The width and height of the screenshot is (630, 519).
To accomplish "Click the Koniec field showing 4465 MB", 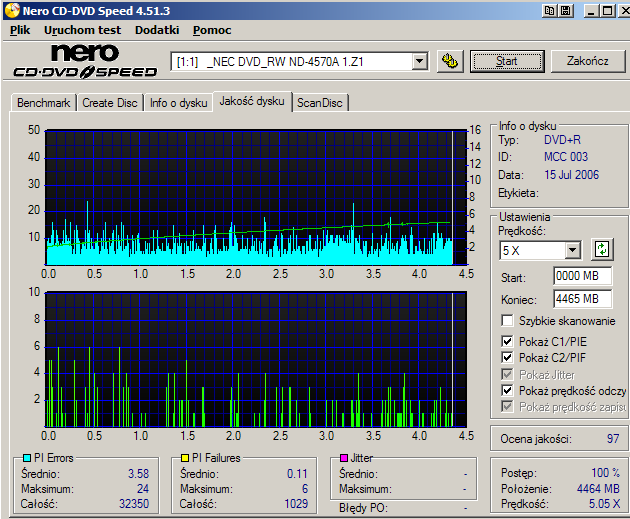I will pos(583,299).
